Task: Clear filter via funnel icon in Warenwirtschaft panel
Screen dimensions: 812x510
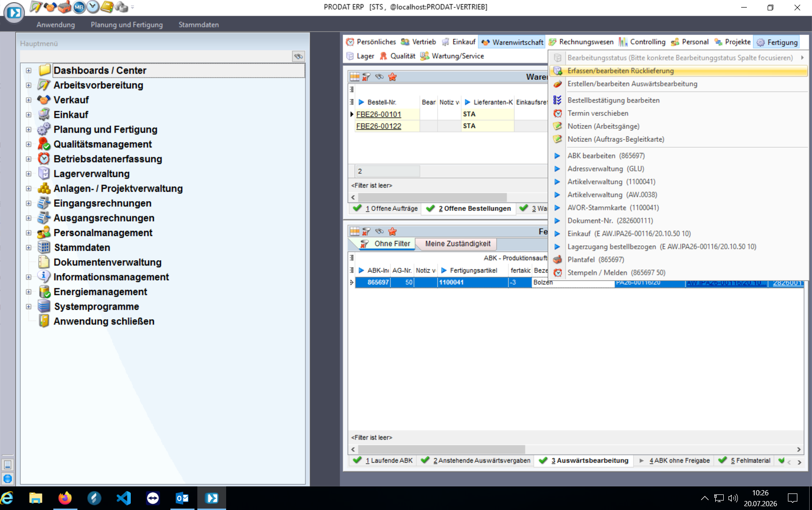Action: tap(367, 76)
